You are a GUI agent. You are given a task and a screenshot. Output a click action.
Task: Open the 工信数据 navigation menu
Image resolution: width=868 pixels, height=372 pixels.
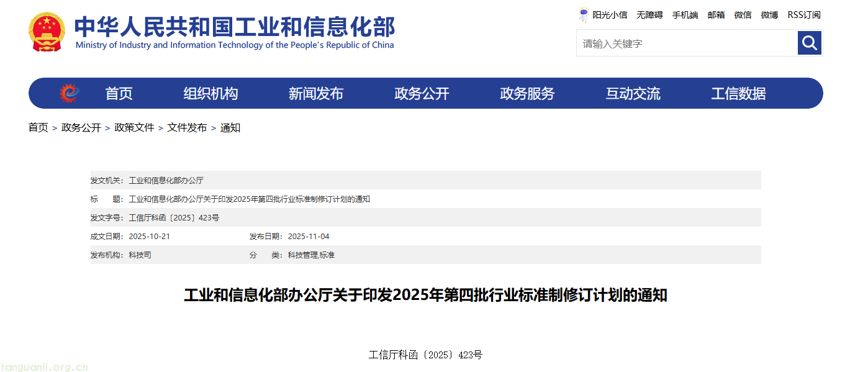pos(739,93)
